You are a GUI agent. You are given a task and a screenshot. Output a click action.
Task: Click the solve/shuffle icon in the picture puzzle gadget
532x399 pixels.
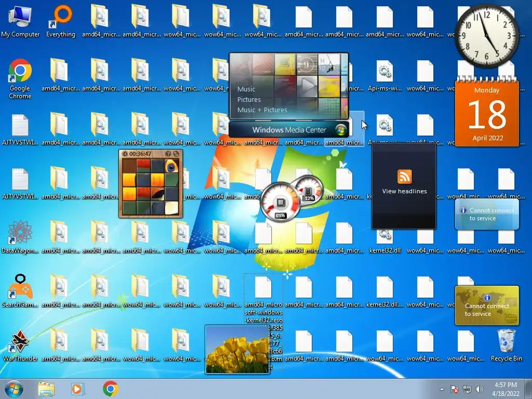click(x=176, y=154)
